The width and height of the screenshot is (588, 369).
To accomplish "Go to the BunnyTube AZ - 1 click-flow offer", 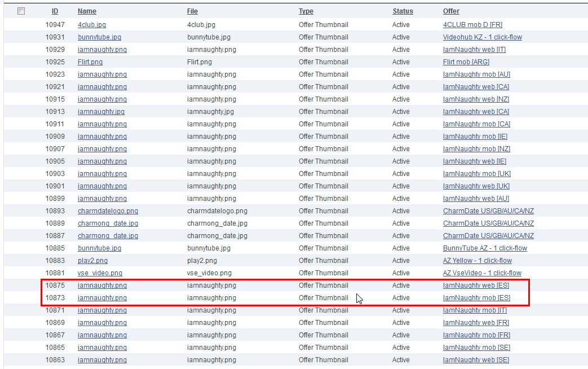I will coord(485,248).
